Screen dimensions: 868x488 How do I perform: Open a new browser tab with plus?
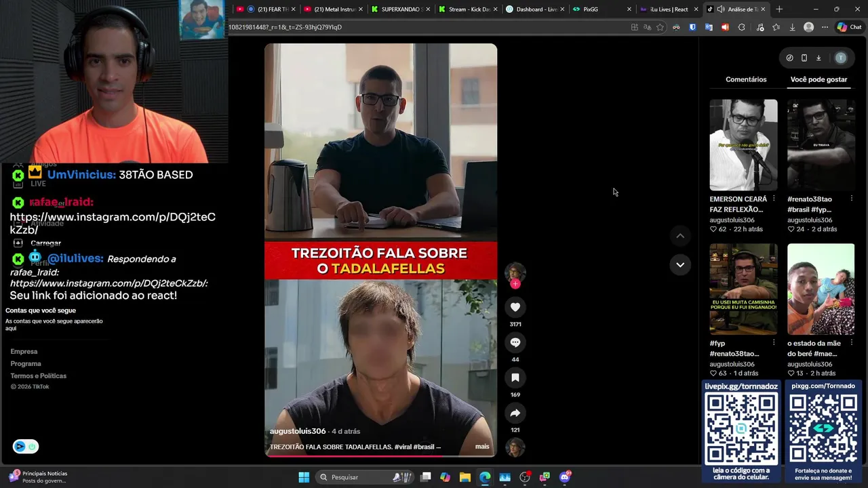click(779, 9)
